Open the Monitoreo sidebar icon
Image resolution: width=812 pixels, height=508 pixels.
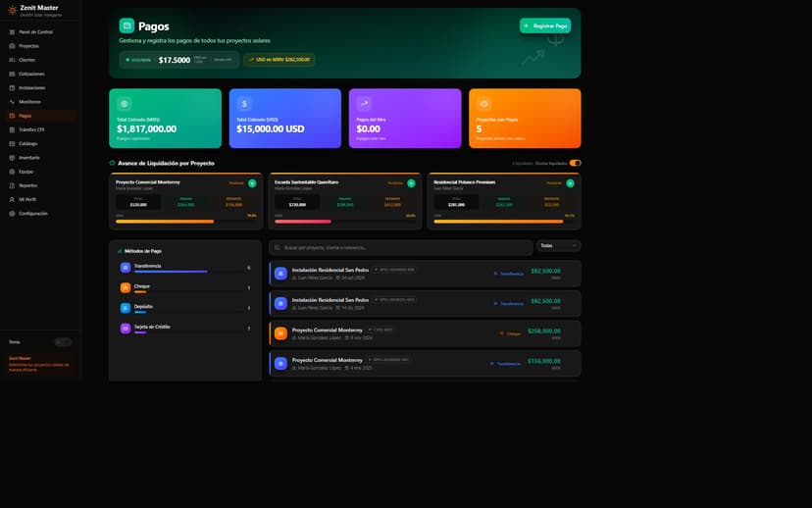click(12, 102)
